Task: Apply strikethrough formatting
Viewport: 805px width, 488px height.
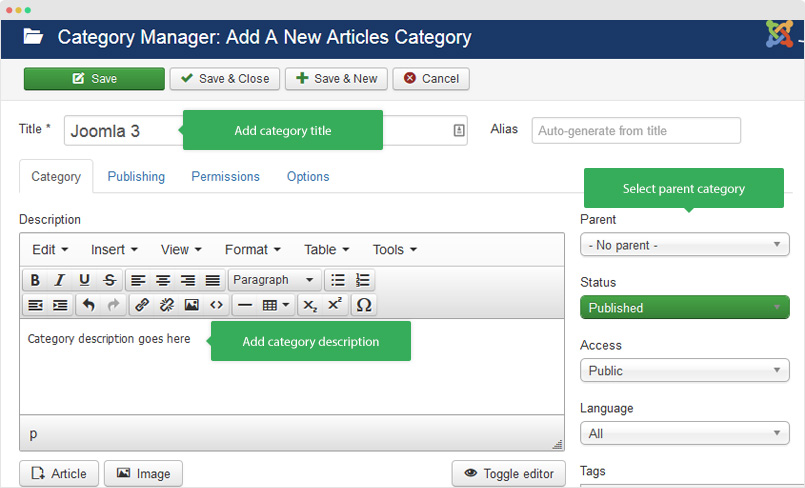Action: 109,280
